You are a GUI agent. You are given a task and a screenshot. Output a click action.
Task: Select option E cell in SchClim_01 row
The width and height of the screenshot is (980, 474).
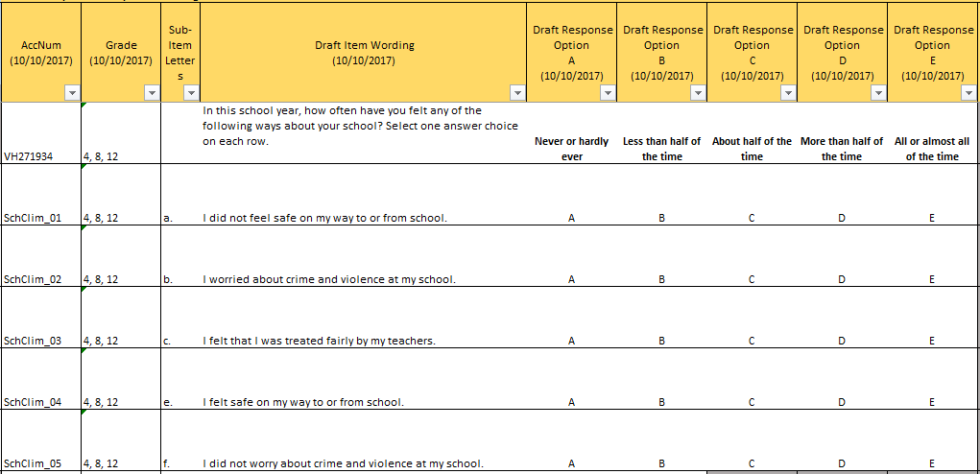932,194
